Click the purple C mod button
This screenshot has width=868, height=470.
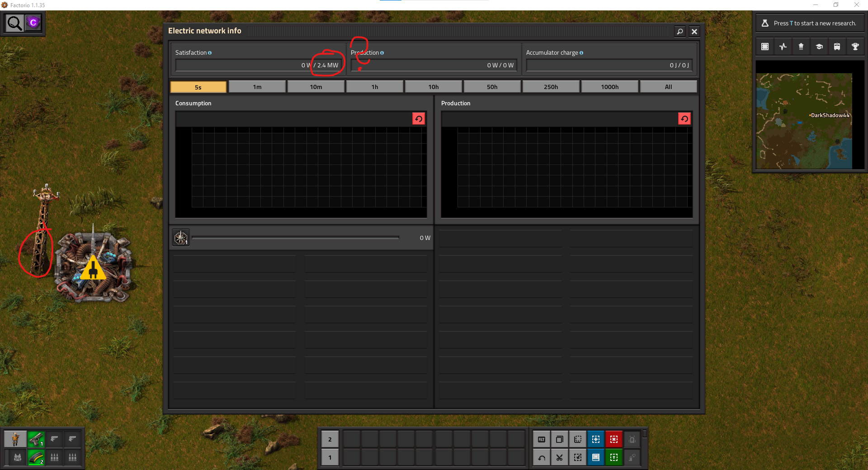point(33,23)
